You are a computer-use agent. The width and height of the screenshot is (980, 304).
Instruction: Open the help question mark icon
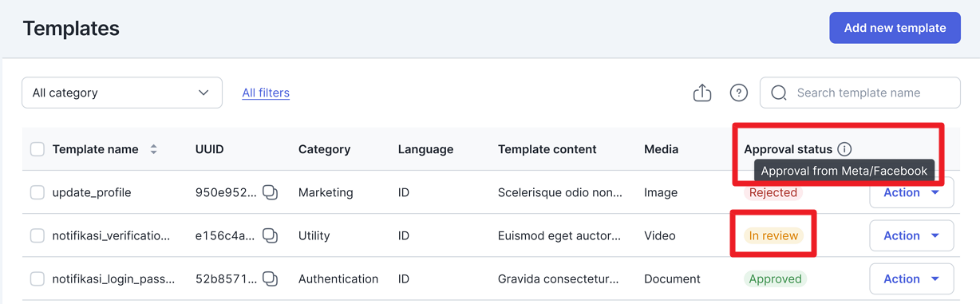point(739,93)
